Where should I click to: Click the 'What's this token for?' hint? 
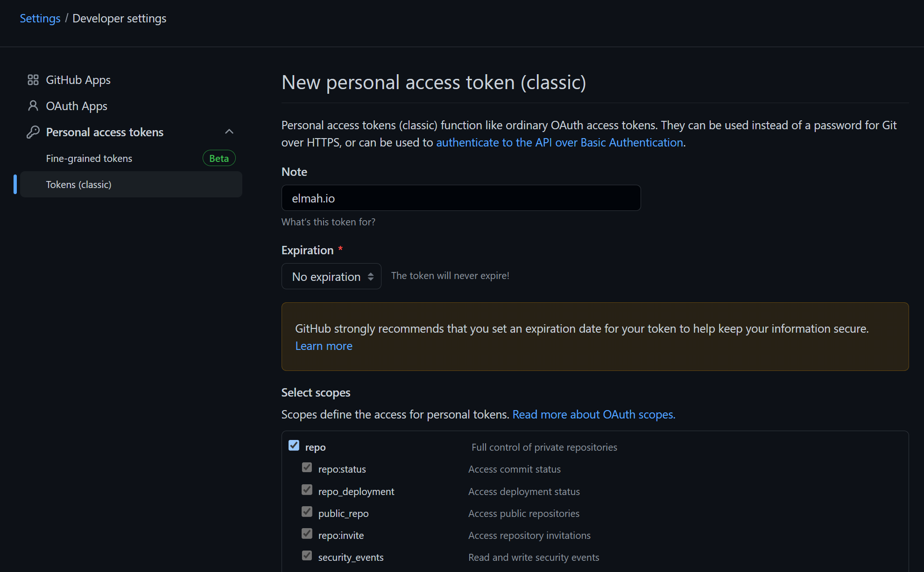coord(328,222)
